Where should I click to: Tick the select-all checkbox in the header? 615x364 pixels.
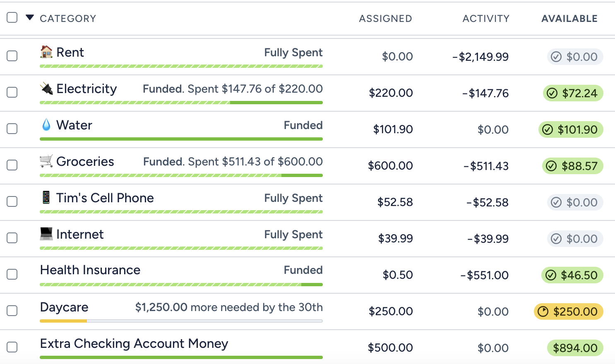click(x=12, y=17)
